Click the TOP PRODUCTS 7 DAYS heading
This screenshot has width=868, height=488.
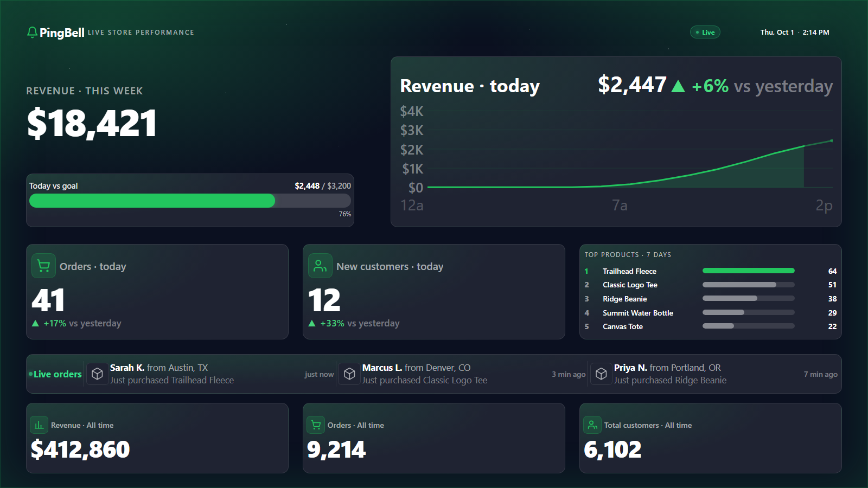point(628,255)
